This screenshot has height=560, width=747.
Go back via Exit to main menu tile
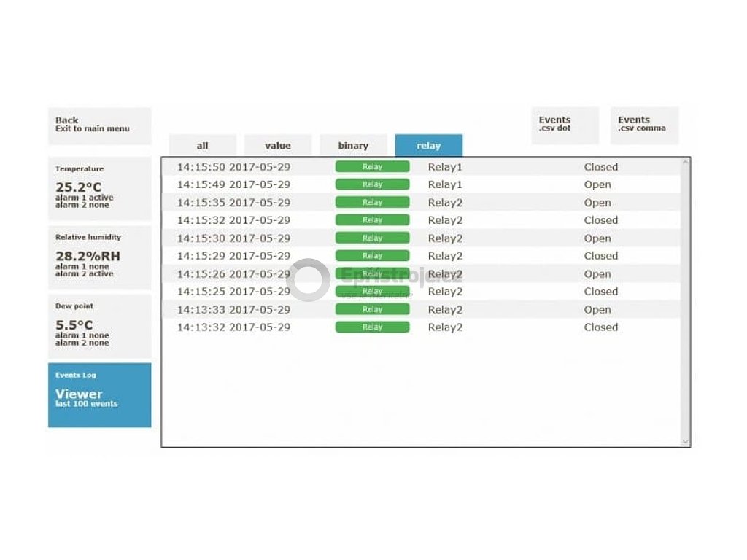click(x=99, y=126)
